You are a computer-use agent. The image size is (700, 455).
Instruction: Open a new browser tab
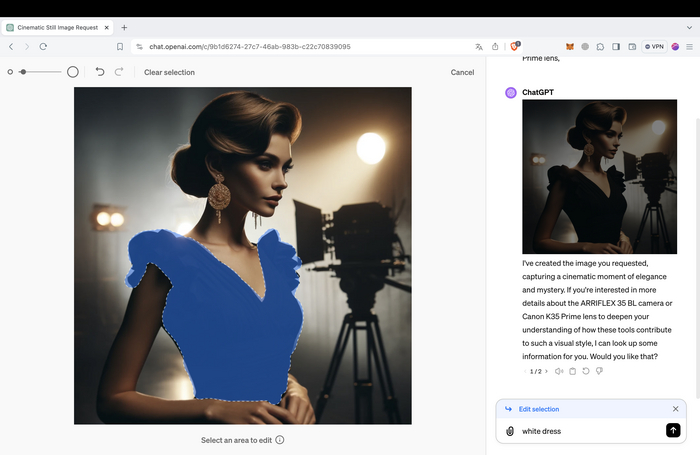click(124, 27)
